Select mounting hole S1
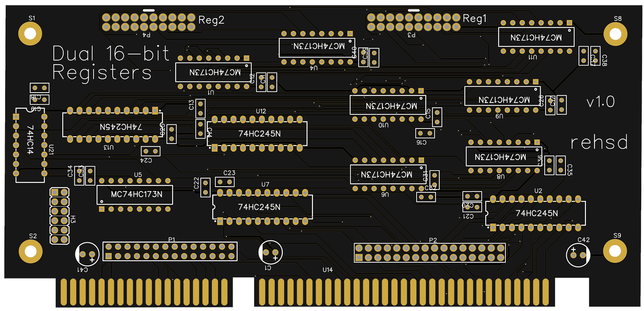 click(x=30, y=34)
